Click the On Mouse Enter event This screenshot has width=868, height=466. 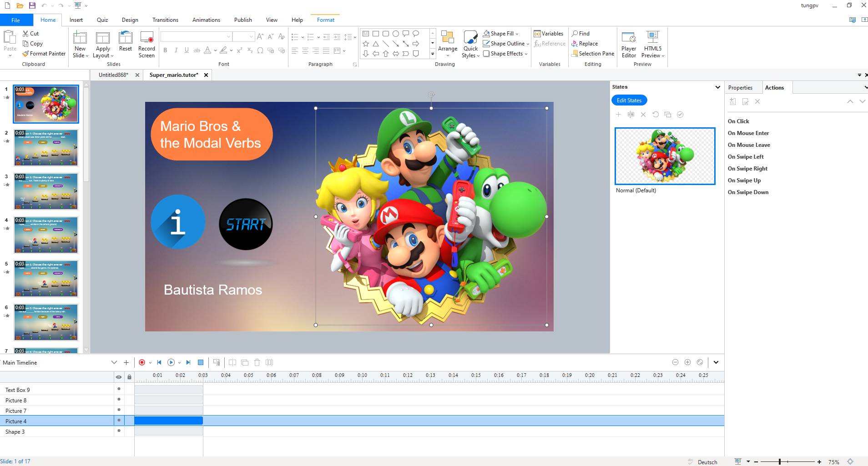coord(748,133)
